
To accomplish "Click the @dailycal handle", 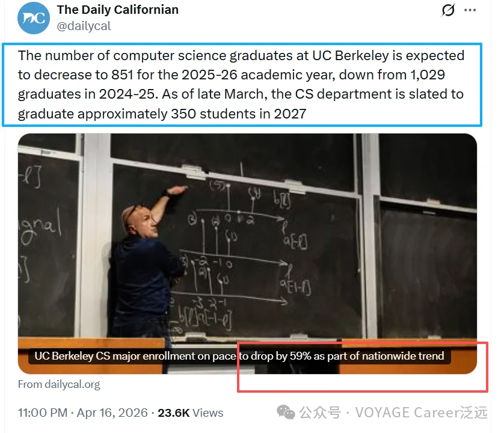I will pos(84,26).
